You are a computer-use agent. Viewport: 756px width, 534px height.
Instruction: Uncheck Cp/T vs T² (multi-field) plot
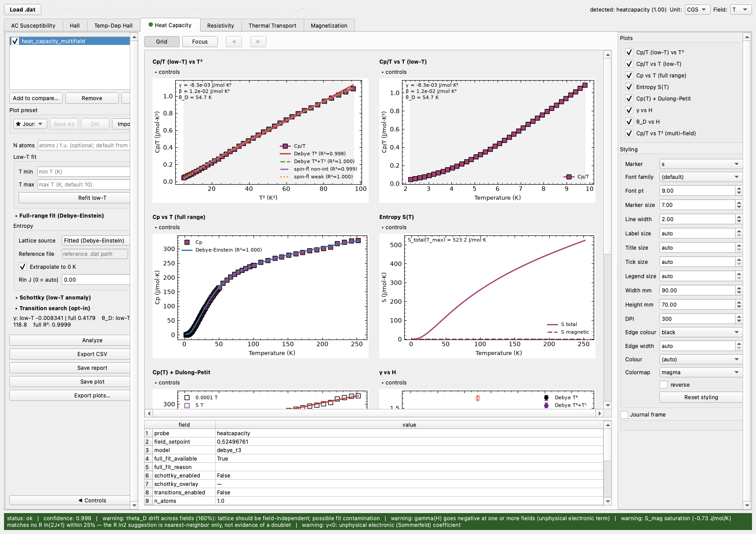pos(629,133)
